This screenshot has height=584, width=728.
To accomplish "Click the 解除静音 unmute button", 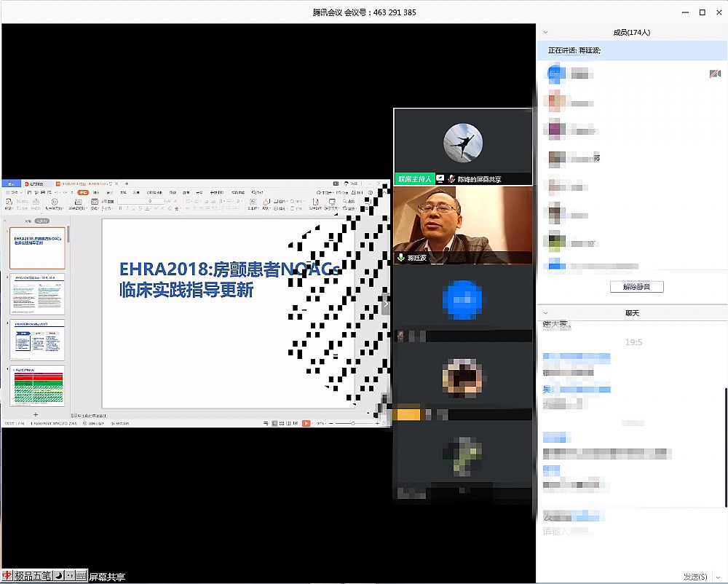I will click(636, 287).
